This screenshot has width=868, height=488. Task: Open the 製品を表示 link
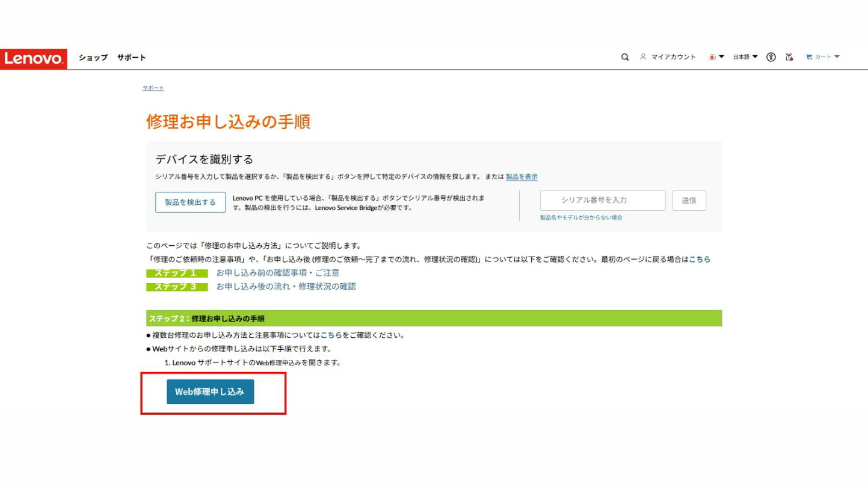(x=522, y=177)
